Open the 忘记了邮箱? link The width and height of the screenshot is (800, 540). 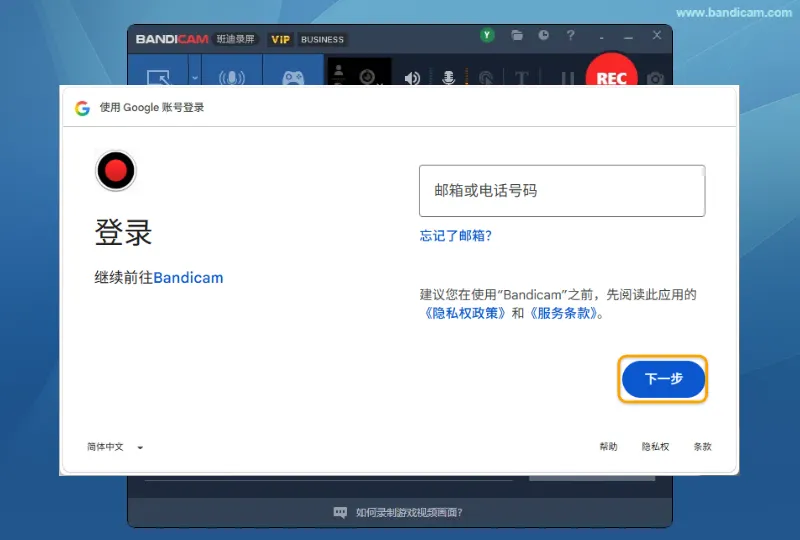tap(456, 236)
